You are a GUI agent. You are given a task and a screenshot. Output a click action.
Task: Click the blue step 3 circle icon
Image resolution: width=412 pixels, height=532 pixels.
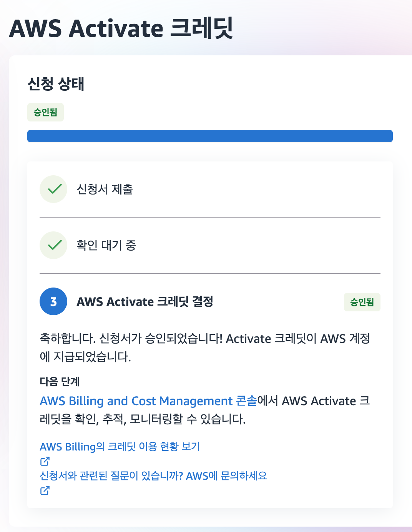click(x=53, y=302)
